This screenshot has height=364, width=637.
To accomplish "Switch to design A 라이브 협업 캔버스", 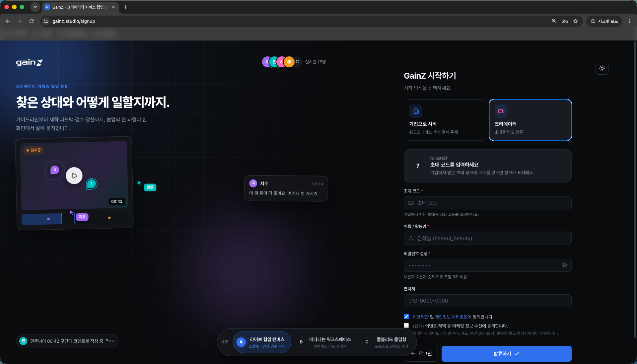I will pyautogui.click(x=262, y=342).
